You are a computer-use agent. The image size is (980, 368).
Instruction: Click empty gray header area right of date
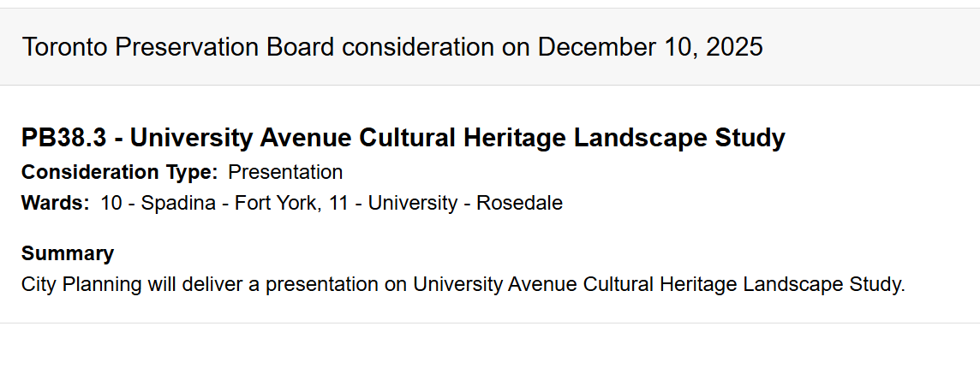865,47
